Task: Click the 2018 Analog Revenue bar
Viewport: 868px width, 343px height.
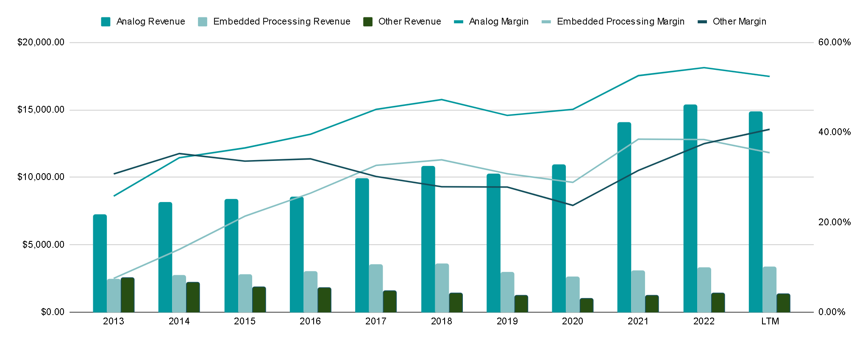Action: tap(428, 239)
